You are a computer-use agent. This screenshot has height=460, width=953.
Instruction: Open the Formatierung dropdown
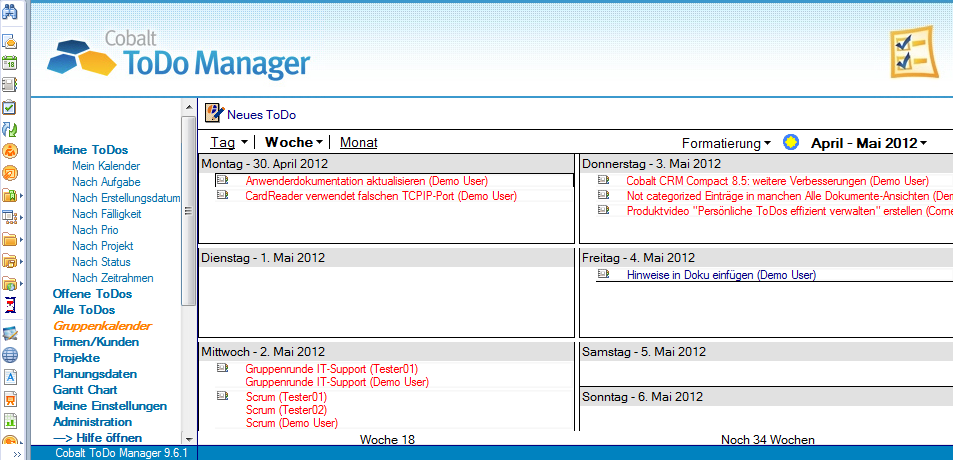coord(726,143)
